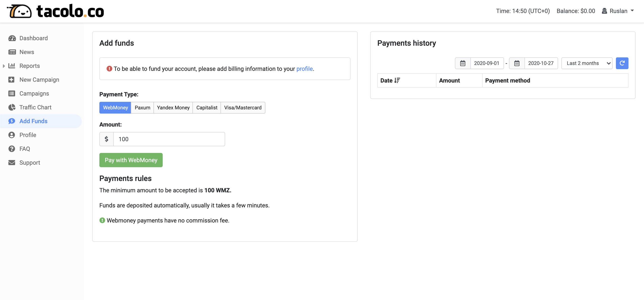Select Yandex Money payment type
The width and height of the screenshot is (644, 300).
173,108
